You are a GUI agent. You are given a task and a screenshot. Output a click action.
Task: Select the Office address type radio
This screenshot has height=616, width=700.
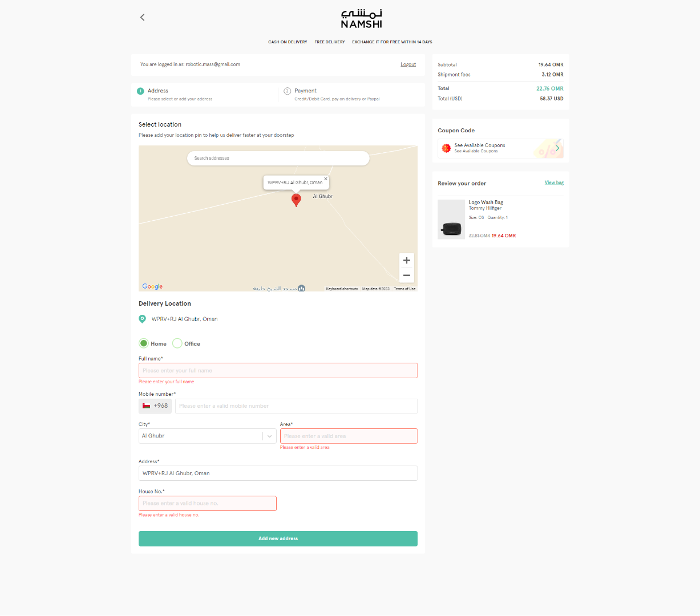click(177, 343)
